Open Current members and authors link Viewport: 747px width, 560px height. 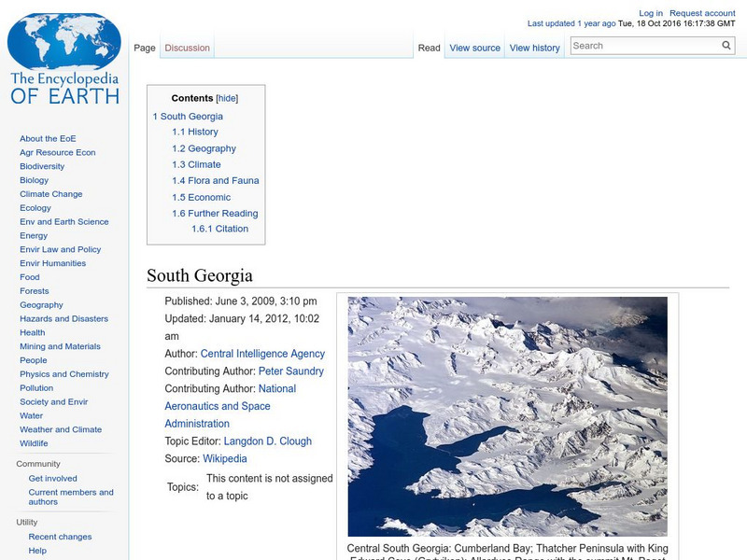point(71,497)
